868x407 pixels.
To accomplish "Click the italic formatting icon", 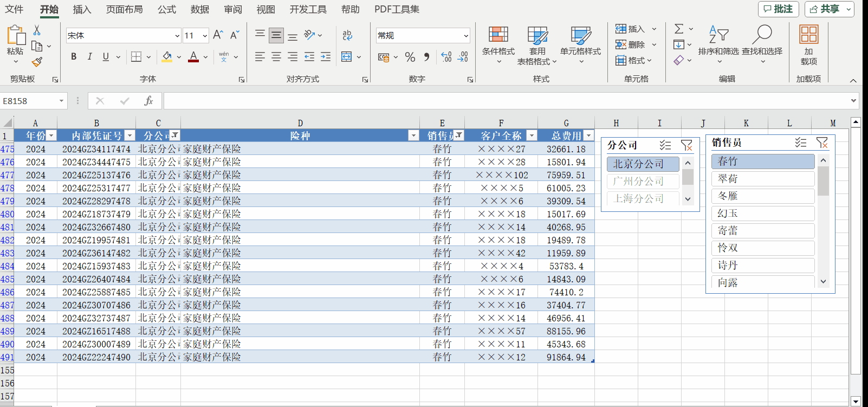I will (x=89, y=56).
